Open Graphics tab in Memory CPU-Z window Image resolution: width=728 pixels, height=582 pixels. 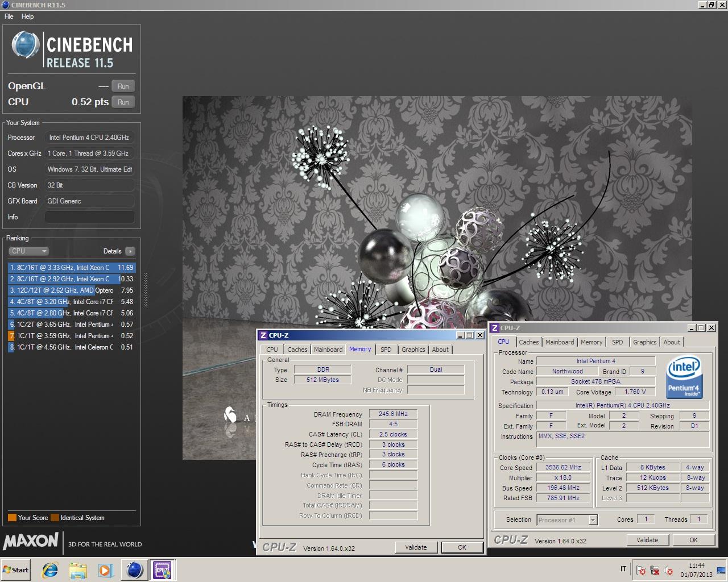tap(413, 350)
